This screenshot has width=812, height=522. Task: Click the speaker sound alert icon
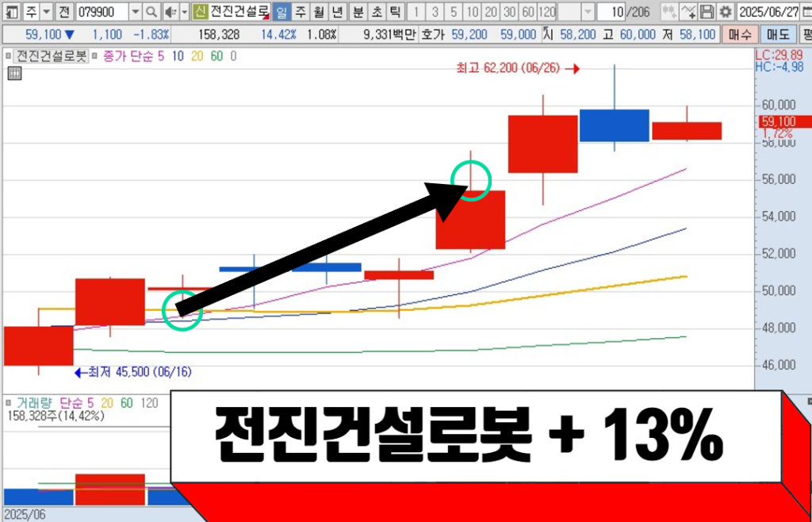tap(170, 11)
